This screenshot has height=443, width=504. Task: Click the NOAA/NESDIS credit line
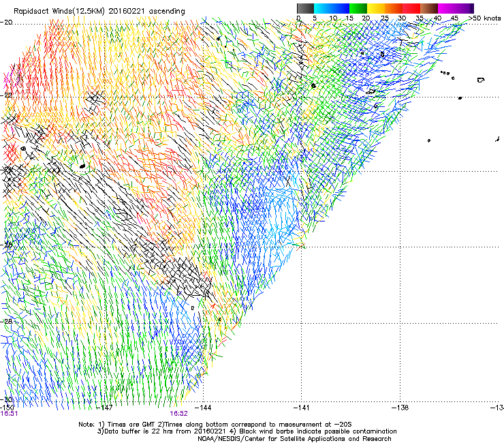point(294,439)
